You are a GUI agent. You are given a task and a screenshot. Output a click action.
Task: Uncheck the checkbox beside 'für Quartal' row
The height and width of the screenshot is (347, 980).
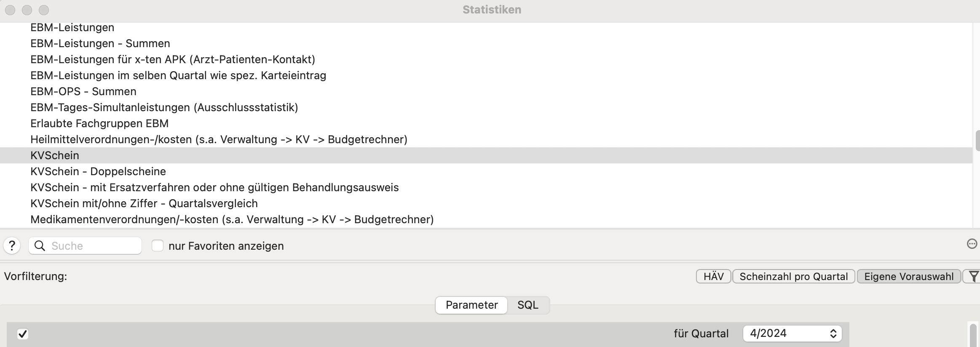(23, 334)
